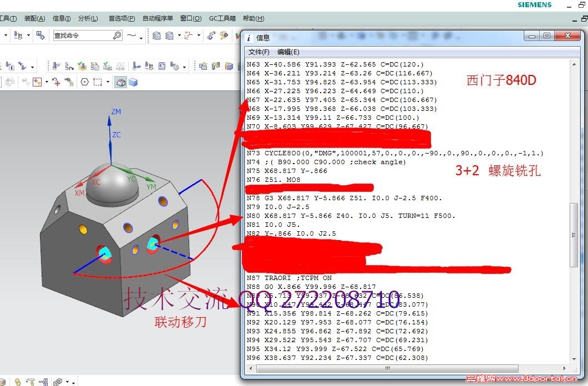Open the 信息(I) menu

click(62, 18)
